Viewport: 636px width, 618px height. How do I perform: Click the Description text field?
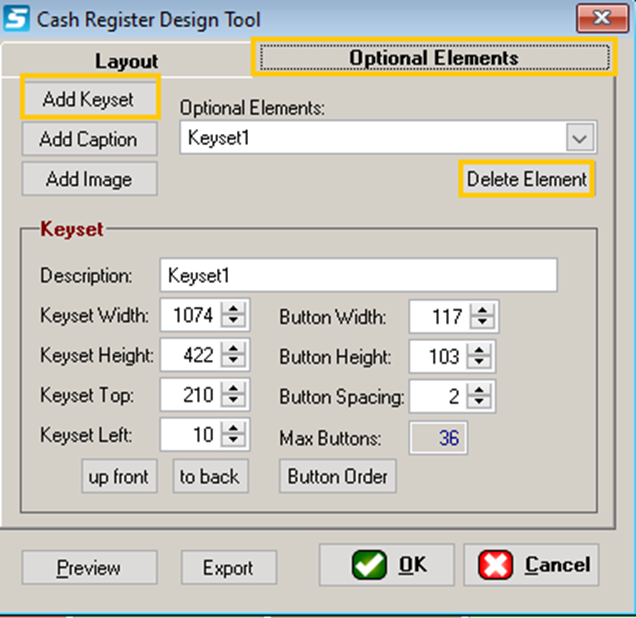click(358, 275)
